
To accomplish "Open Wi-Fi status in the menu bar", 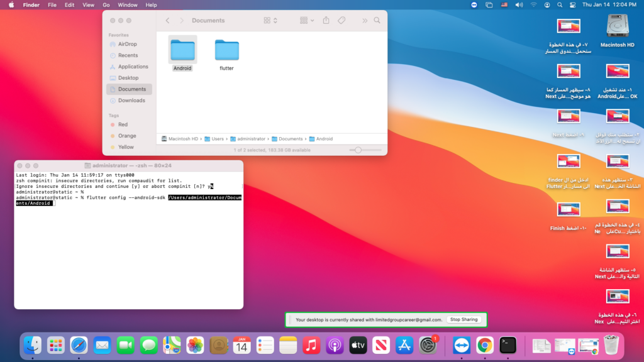I will point(533,5).
